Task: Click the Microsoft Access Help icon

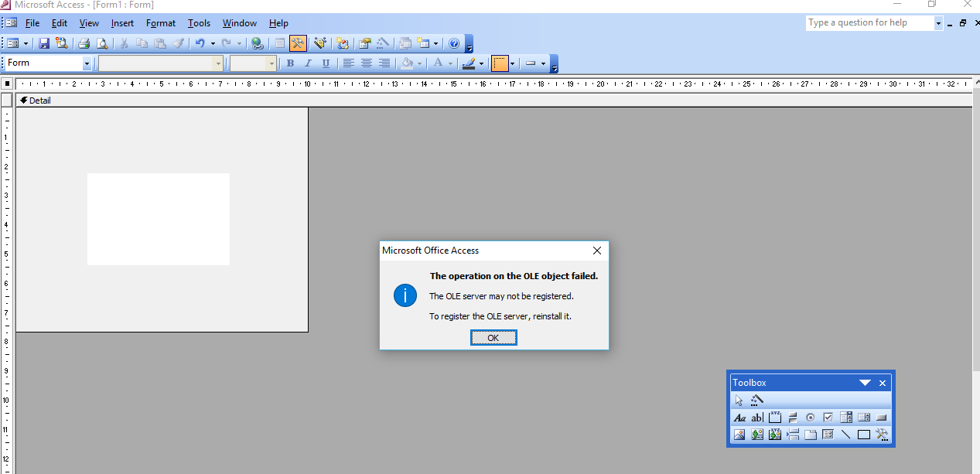Action: 454,43
